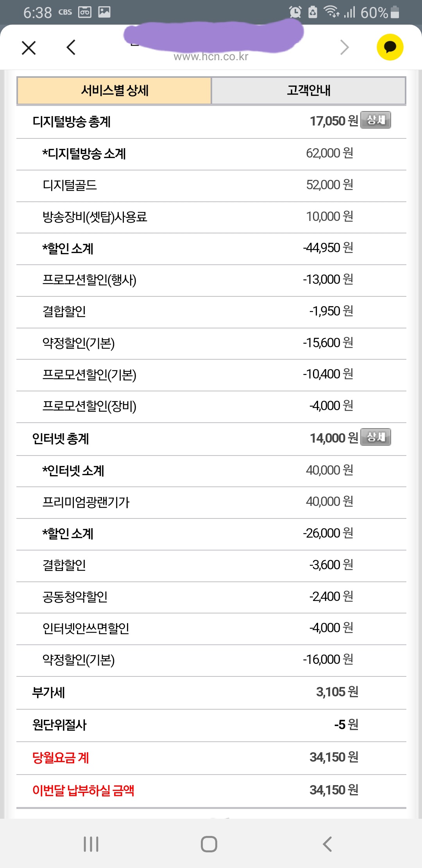Image resolution: width=422 pixels, height=868 pixels.
Task: Open the yellow KakaoTalk chat bubble
Action: [x=390, y=47]
